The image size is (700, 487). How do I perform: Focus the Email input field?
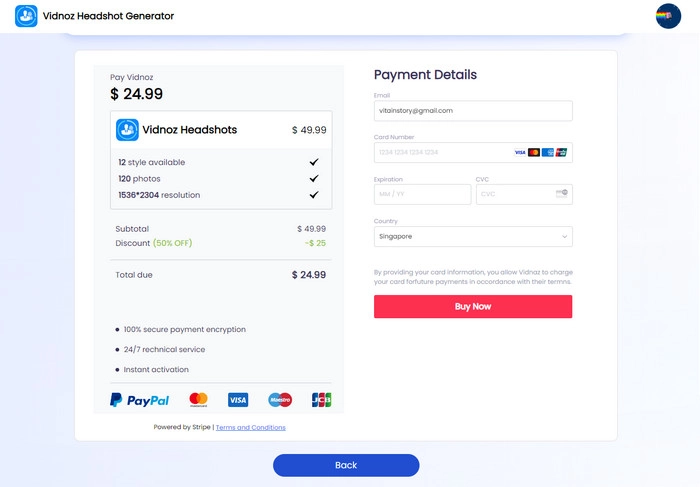(x=473, y=111)
